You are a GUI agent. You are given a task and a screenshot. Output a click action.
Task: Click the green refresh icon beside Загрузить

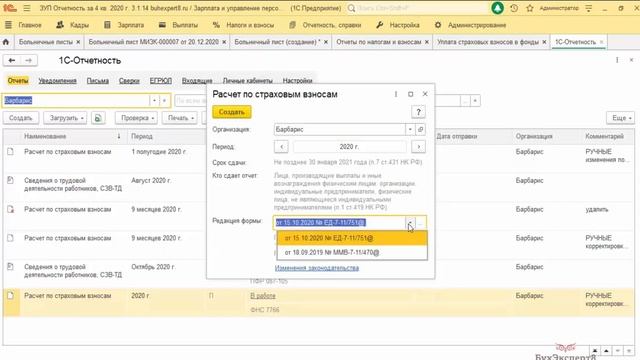point(98,118)
